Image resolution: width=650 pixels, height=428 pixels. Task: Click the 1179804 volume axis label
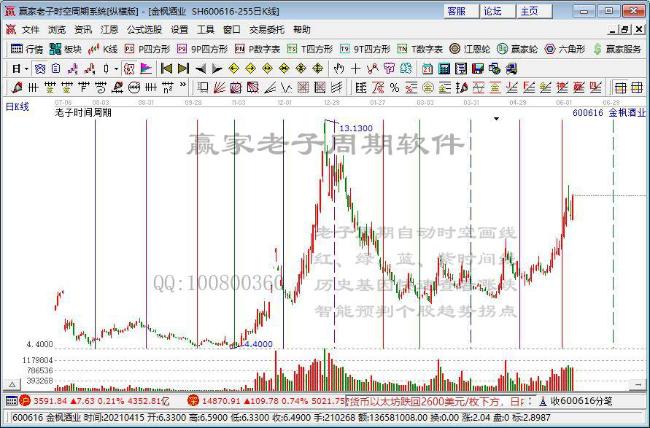pyautogui.click(x=37, y=360)
